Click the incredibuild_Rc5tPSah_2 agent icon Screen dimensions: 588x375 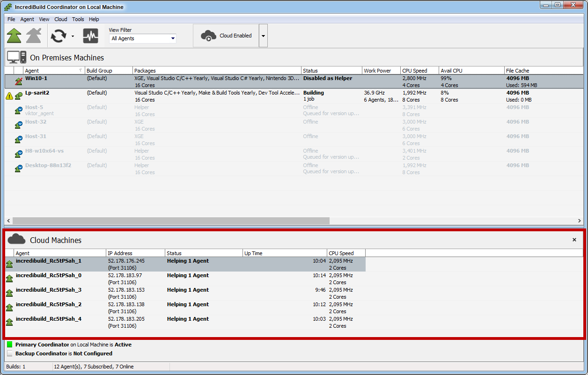(9, 308)
